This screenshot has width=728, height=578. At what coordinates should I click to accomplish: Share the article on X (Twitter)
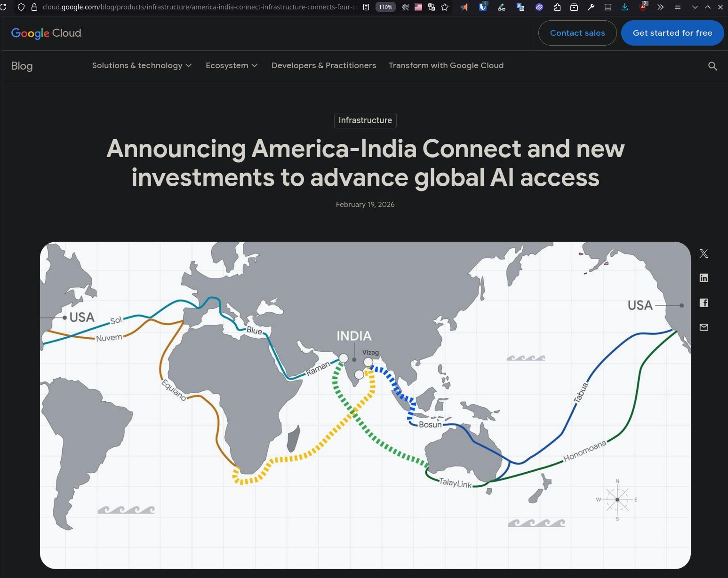click(704, 253)
